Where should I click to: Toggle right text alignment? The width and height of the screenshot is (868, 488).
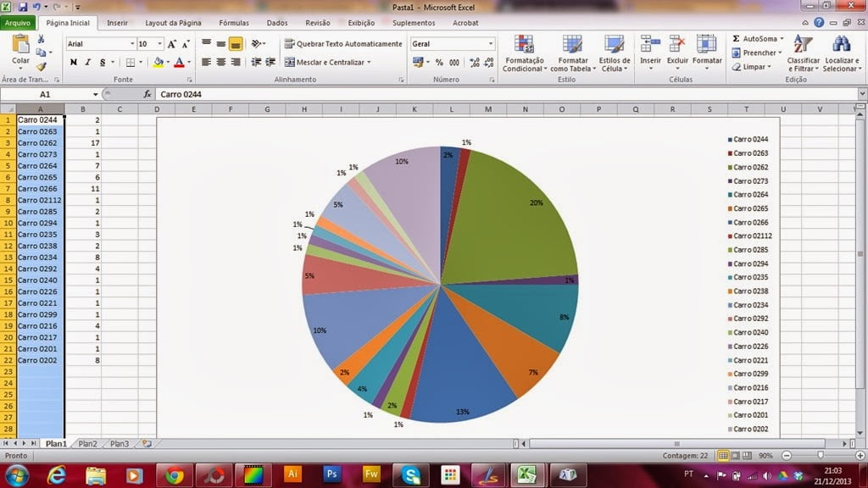tap(235, 62)
